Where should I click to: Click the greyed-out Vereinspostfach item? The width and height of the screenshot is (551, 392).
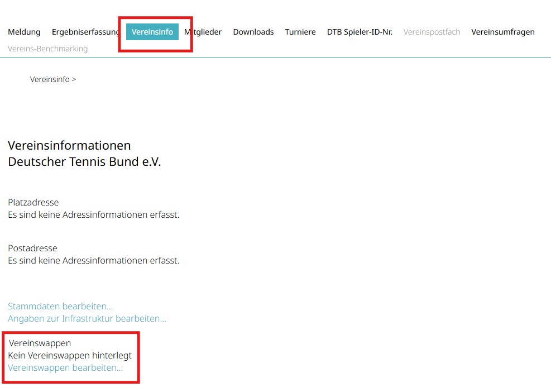(432, 32)
